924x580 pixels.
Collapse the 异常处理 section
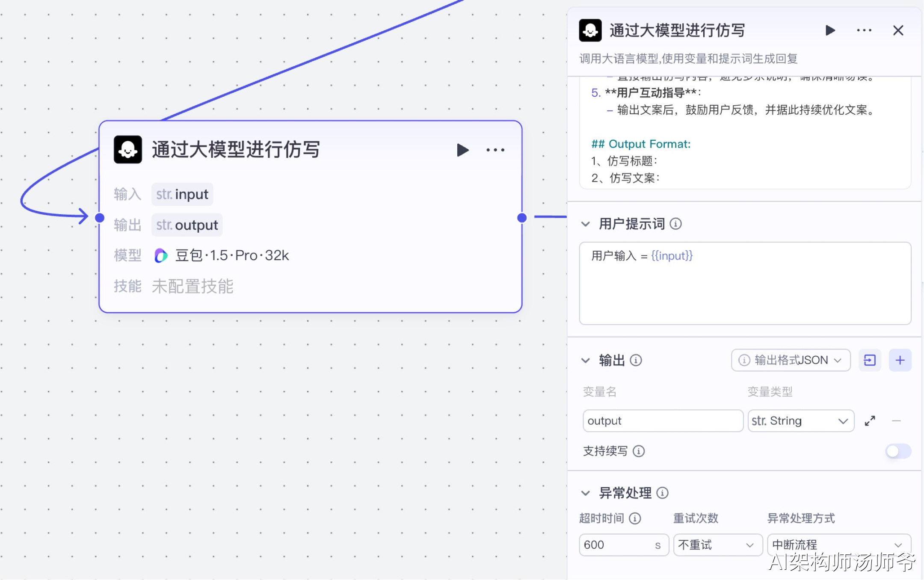coord(586,493)
